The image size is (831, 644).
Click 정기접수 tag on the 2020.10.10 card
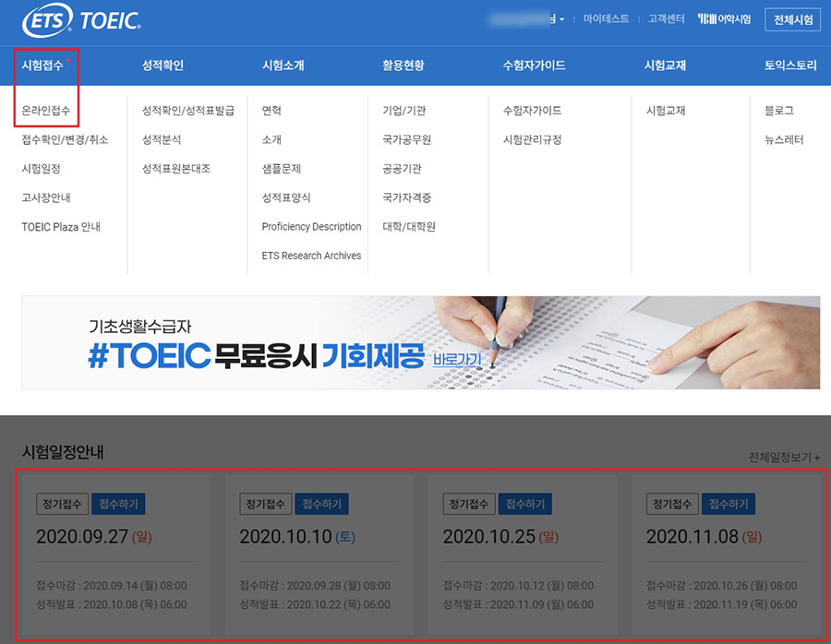tap(266, 504)
